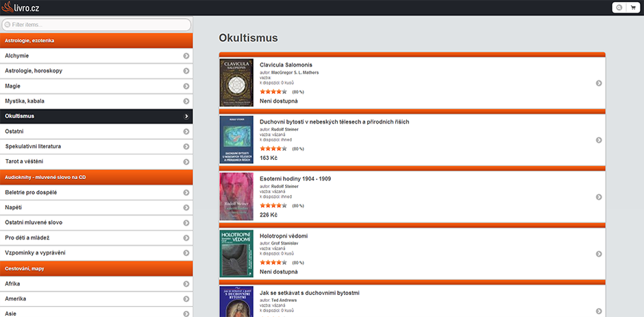
Task: Click arrow icon in Napětí row
Action: click(x=186, y=208)
